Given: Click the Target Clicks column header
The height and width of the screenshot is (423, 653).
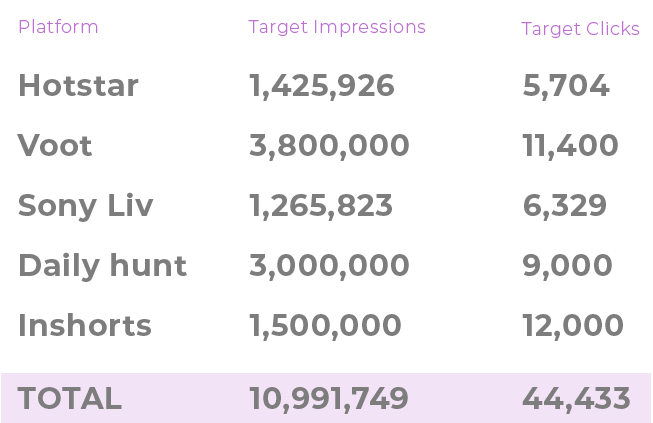Looking at the screenshot, I should (x=580, y=29).
